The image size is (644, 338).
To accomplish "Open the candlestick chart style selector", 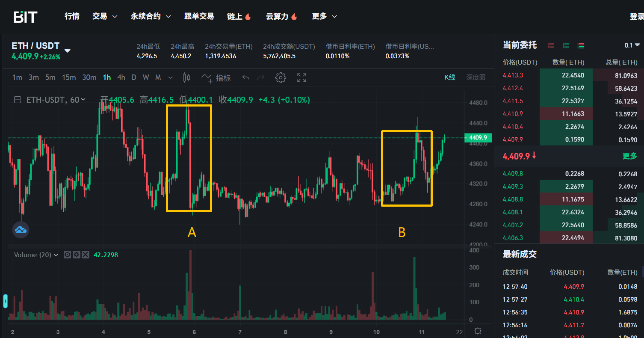I will click(186, 77).
